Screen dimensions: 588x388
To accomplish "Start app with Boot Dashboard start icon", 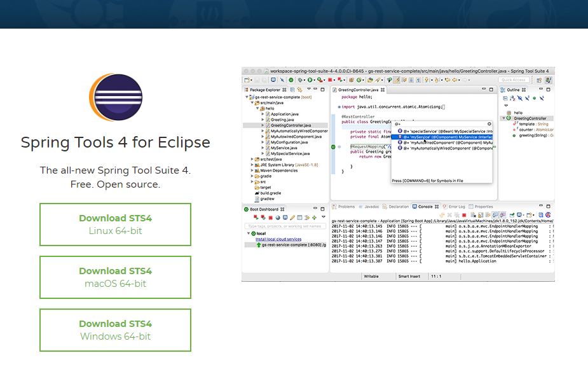I will (x=256, y=218).
